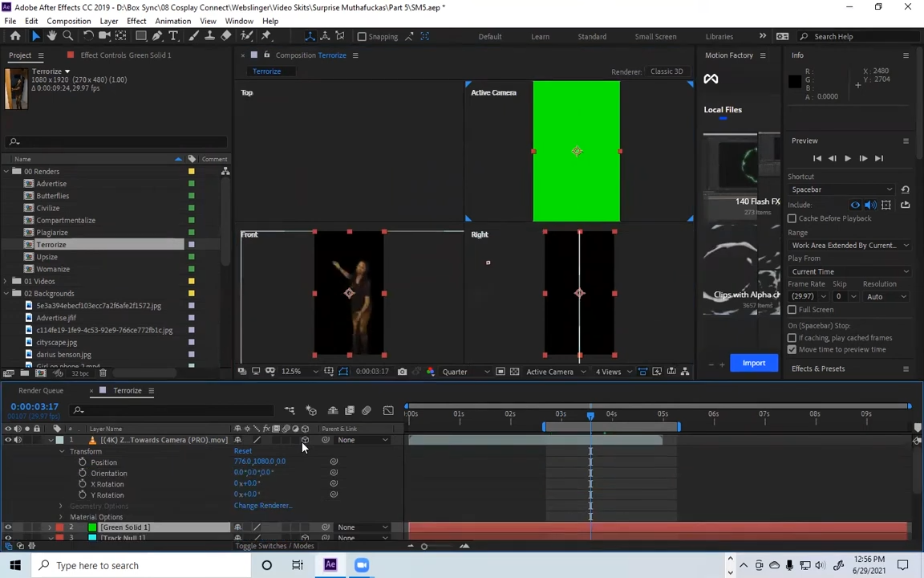Open the 4 Views layout dropdown
924x578 pixels.
point(613,372)
